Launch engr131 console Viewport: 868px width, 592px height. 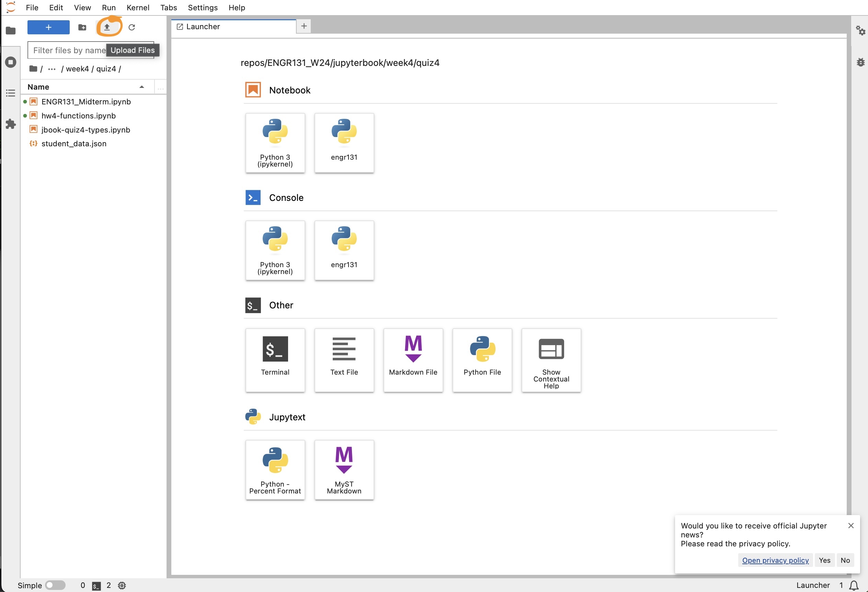click(x=344, y=250)
